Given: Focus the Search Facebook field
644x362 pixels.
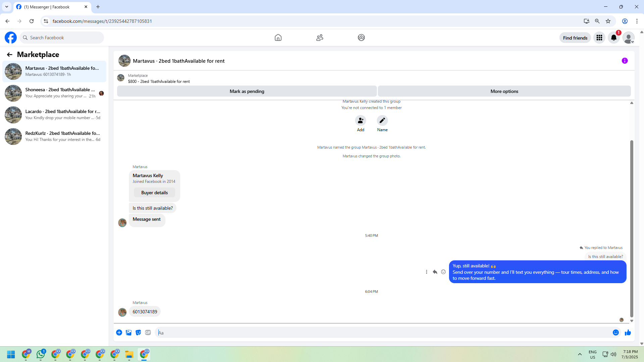Looking at the screenshot, I should pos(62,38).
